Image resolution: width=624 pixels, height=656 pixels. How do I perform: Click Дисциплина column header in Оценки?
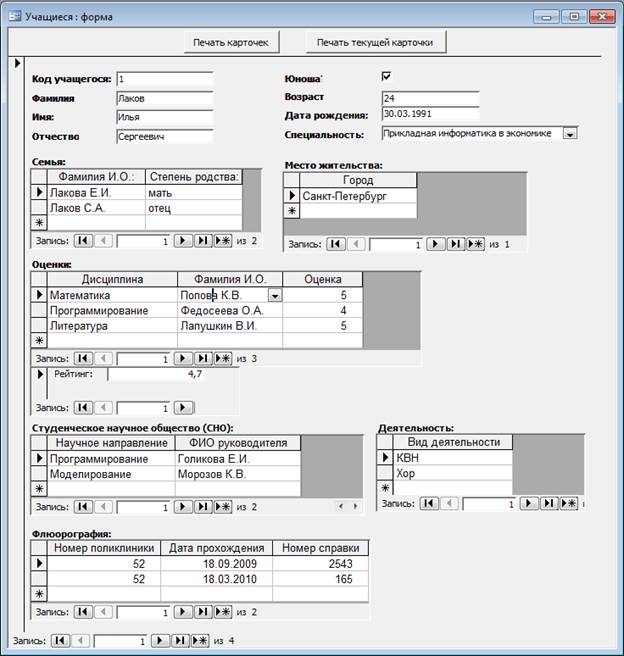112,279
